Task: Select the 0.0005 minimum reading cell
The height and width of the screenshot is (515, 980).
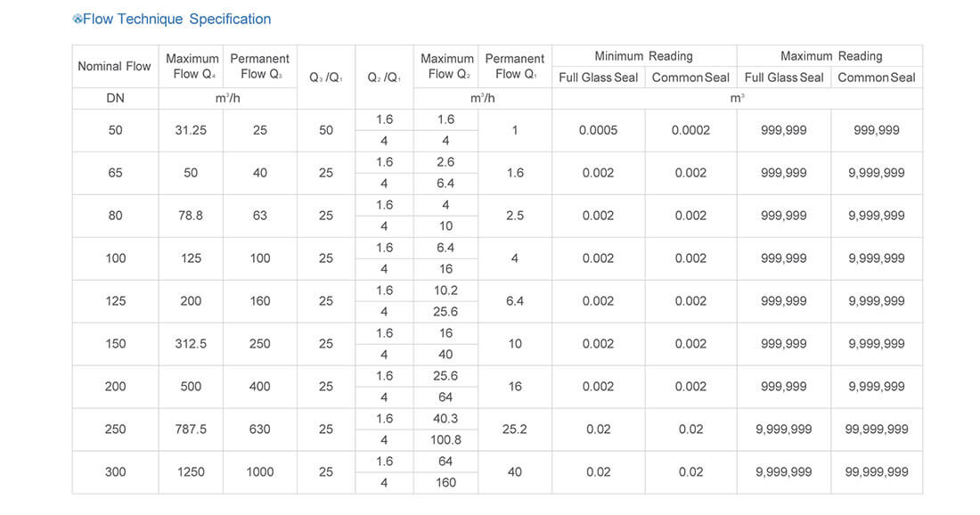Action: (598, 130)
